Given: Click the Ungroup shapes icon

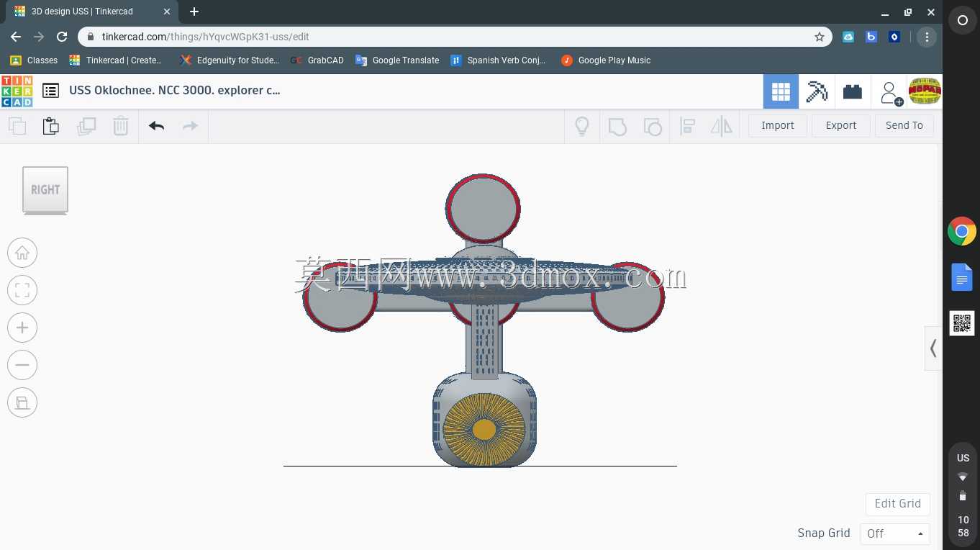Looking at the screenshot, I should tap(652, 127).
